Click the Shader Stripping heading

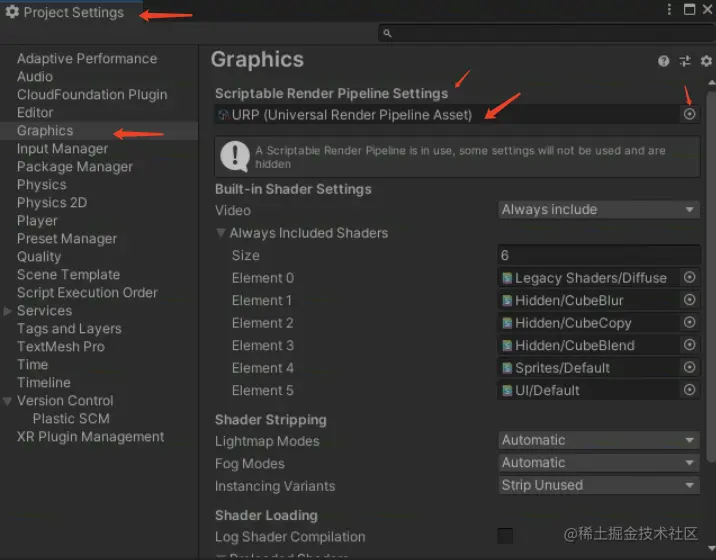pyautogui.click(x=271, y=420)
